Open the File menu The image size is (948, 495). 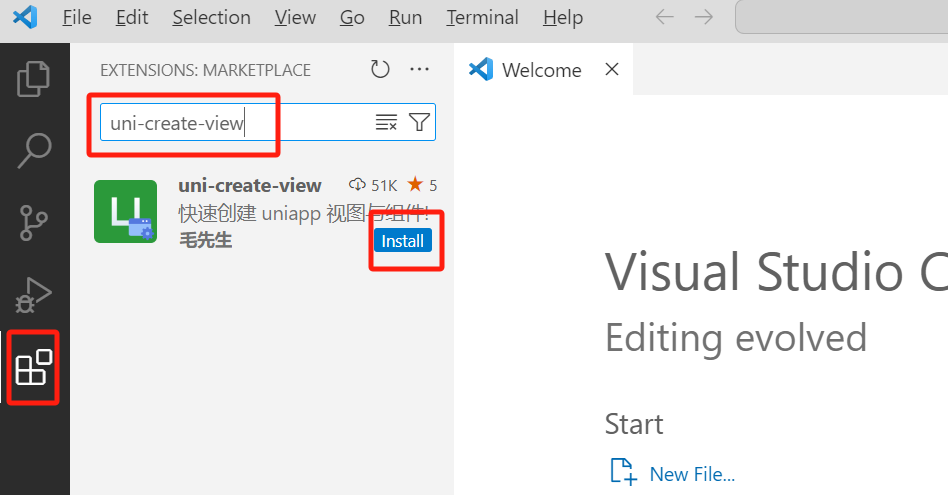tap(77, 18)
